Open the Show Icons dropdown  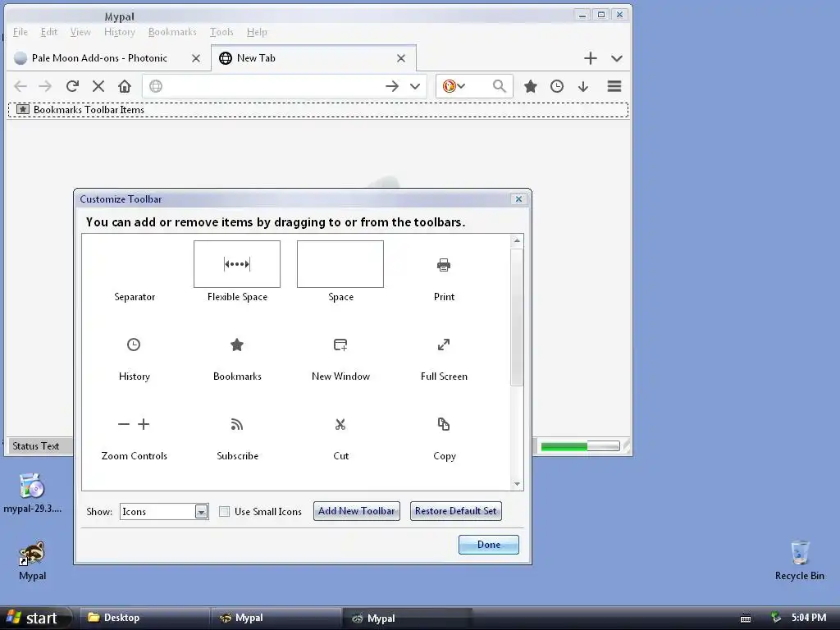coord(164,512)
